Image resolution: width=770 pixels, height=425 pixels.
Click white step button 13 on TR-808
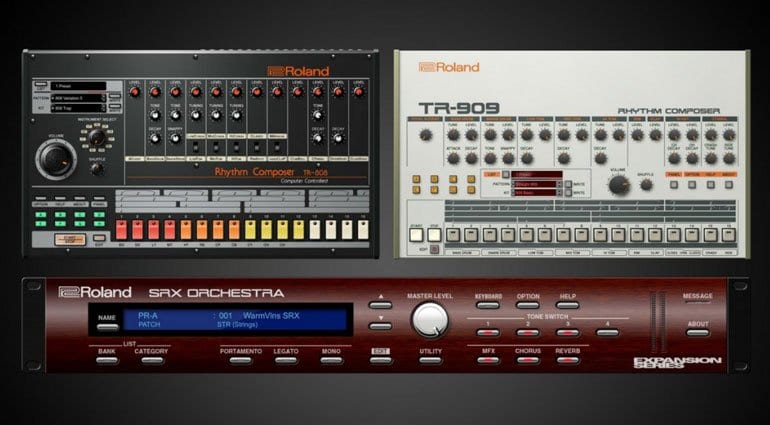tap(314, 230)
